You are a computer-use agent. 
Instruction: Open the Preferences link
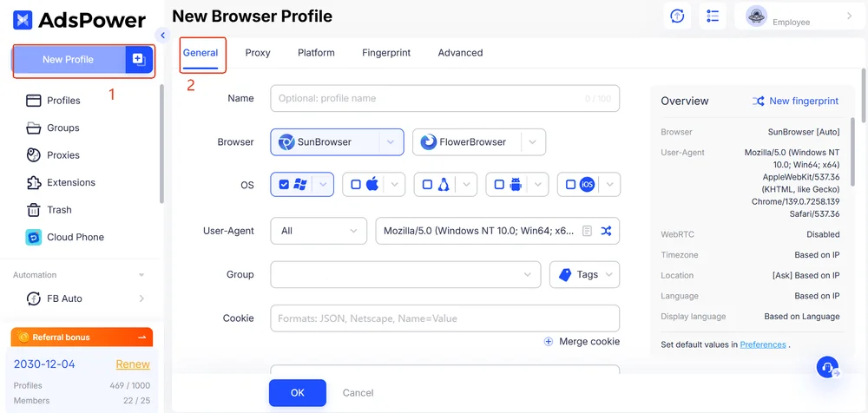[762, 344]
